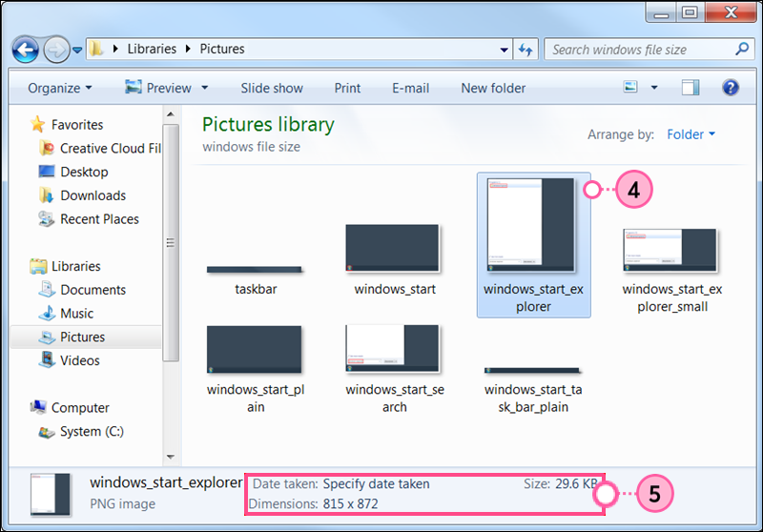Open Downloads in the navigation pane
The width and height of the screenshot is (763, 532).
(x=93, y=195)
